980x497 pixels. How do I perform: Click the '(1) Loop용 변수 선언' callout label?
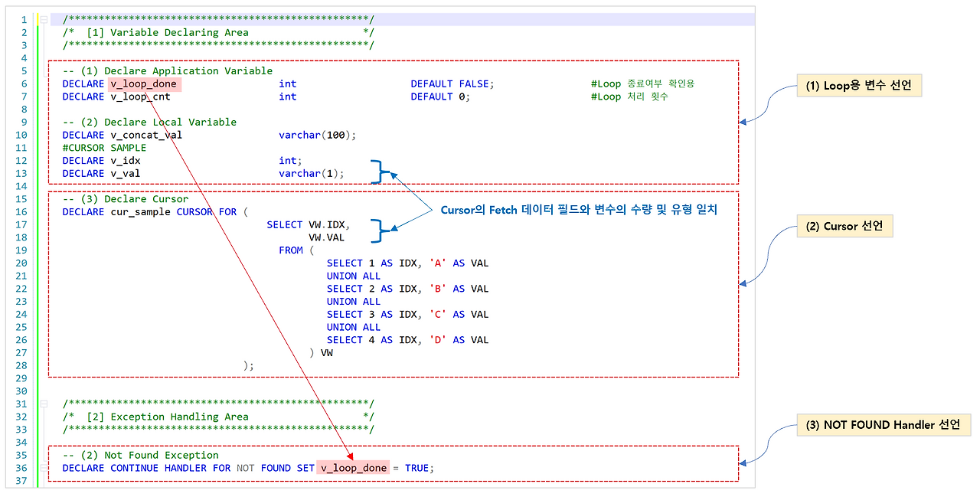click(x=858, y=85)
